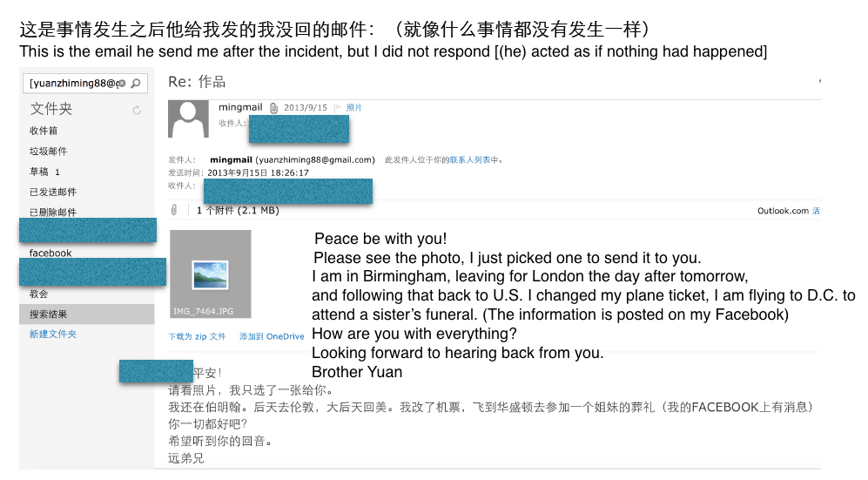Screen dimensions: 868x480
Task: Click the 新建文件夹 new folder link
Action: tap(53, 335)
